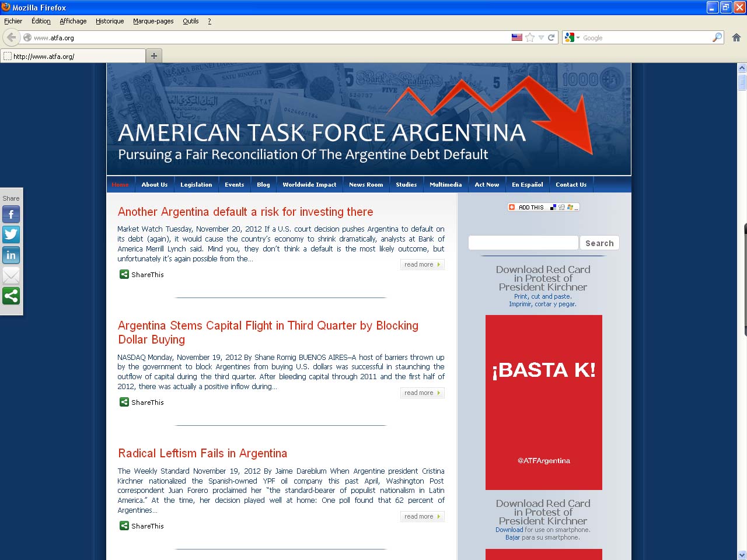This screenshot has height=560, width=747.
Task: Focus the site search text field
Action: 523,243
